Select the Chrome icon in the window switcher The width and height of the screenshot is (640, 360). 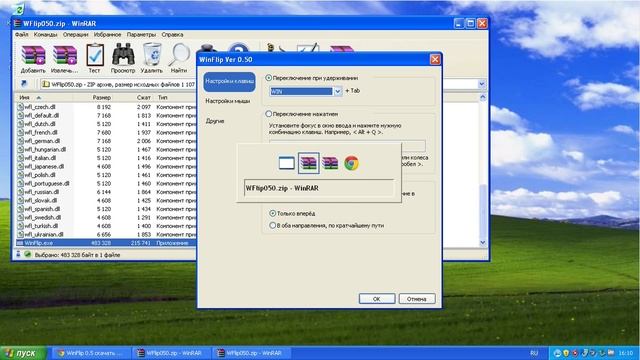(x=351, y=163)
